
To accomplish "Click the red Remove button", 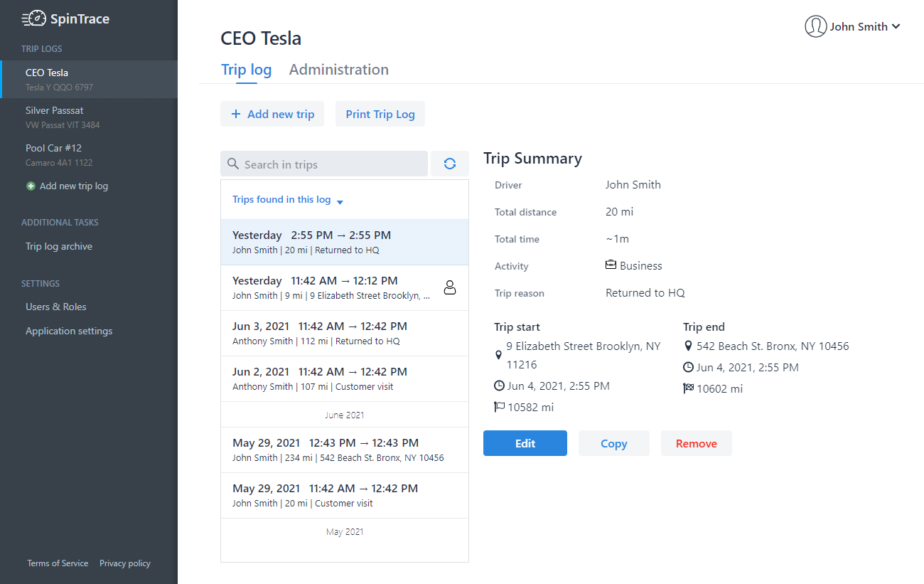I will (x=697, y=443).
